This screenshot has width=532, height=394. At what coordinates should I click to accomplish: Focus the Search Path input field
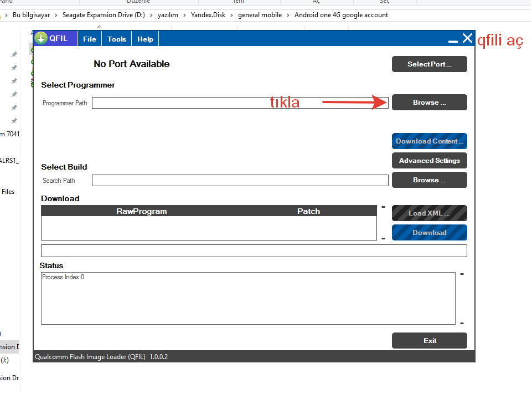pos(240,180)
